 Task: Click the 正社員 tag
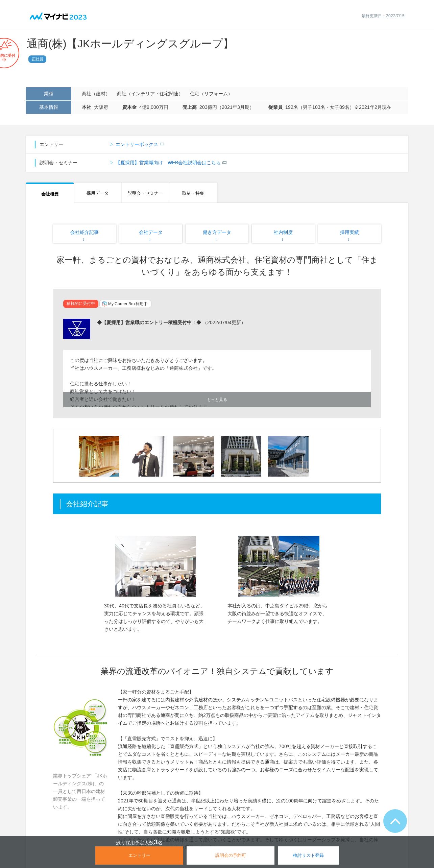pos(37,59)
